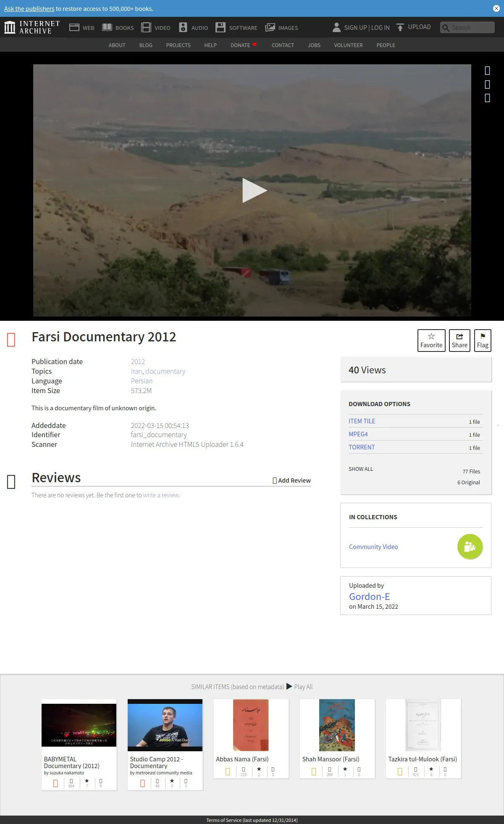
Task: Open the Community Video collection link
Action: coord(373,547)
